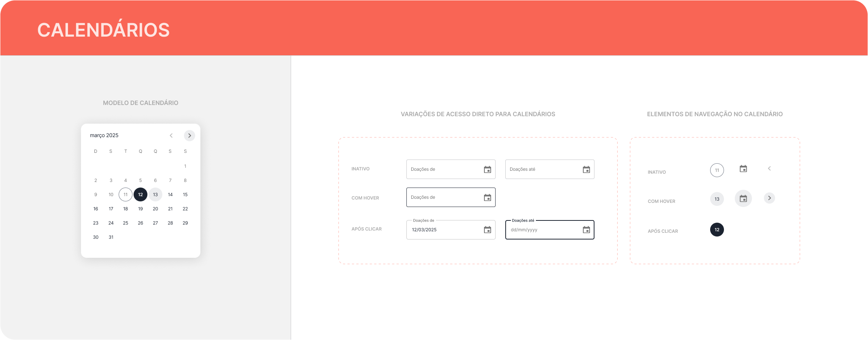
Task: Go to next month in março 2025 calendar
Action: pyautogui.click(x=190, y=136)
